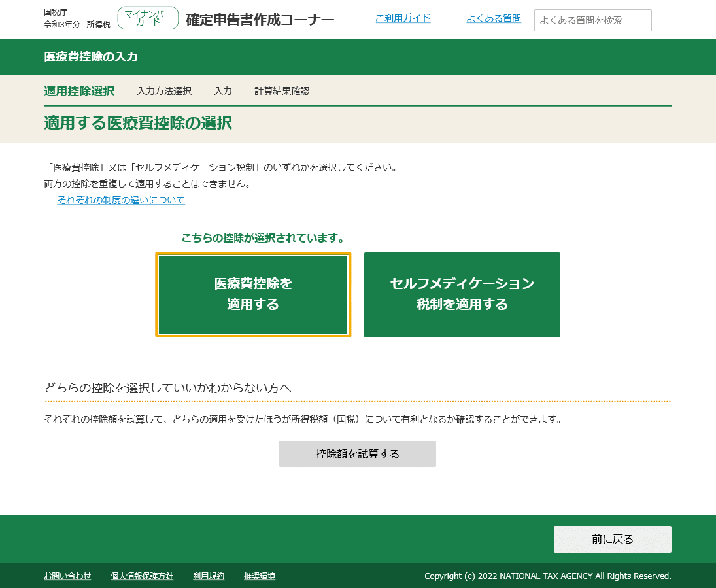Open the よくある質問 page
Image resolution: width=716 pixels, height=588 pixels.
[x=494, y=18]
